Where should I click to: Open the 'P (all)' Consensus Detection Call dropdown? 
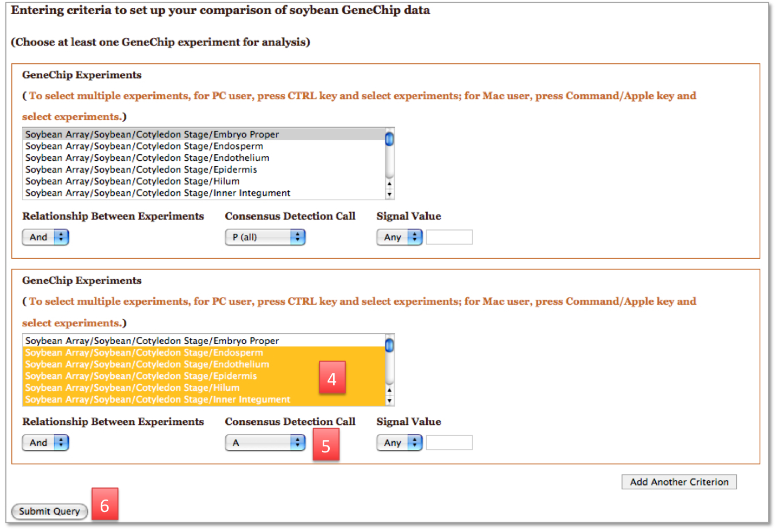(x=265, y=237)
